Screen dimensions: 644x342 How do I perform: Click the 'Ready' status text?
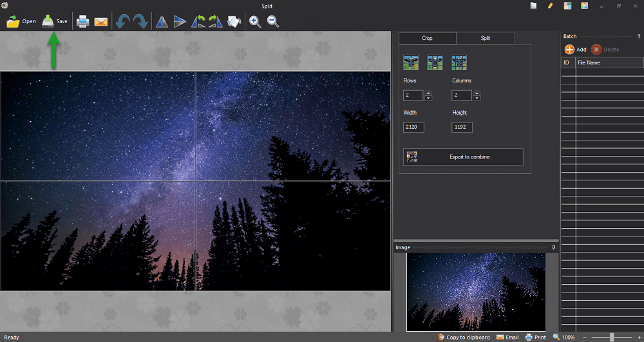coord(12,337)
